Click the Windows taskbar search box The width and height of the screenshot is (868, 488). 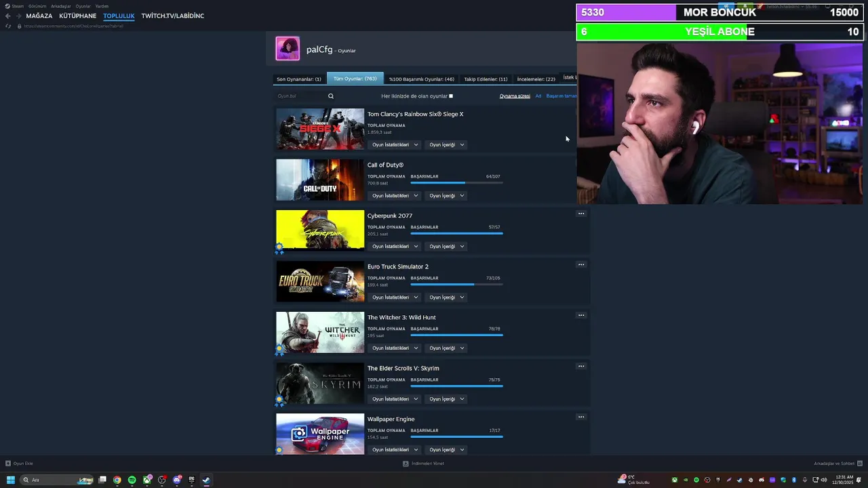pyautogui.click(x=57, y=480)
